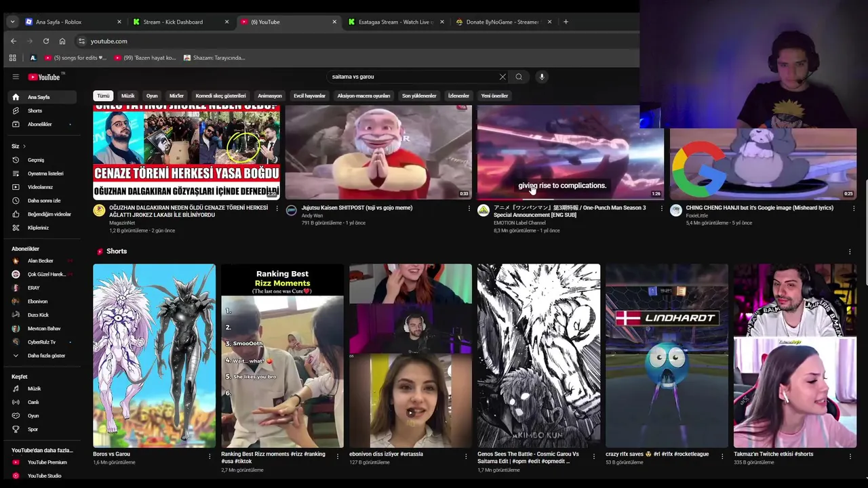The width and height of the screenshot is (868, 488).
Task: Open Videolarınız in sidebar
Action: tap(42, 187)
